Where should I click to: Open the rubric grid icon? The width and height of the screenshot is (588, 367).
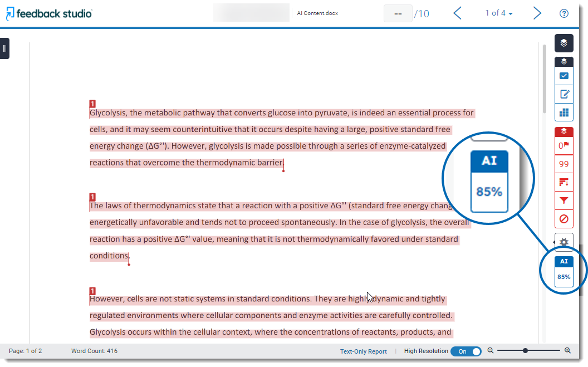click(563, 112)
